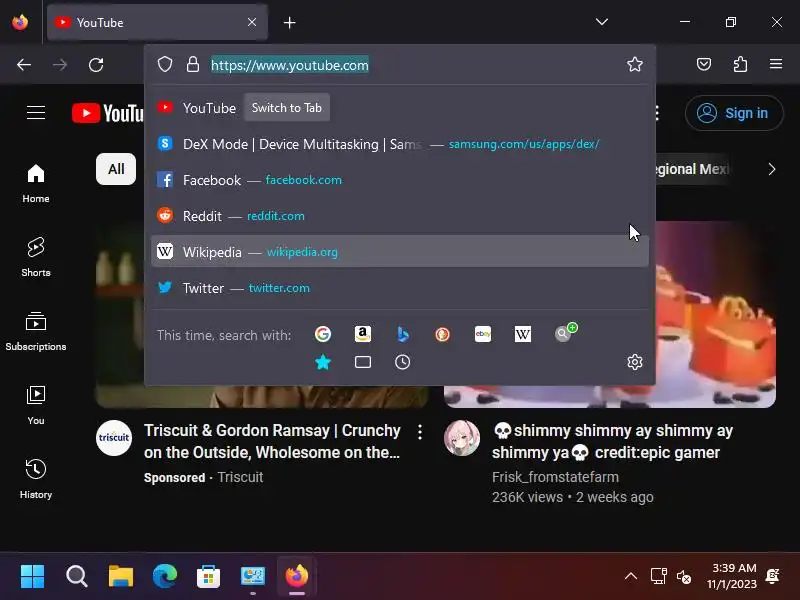The width and height of the screenshot is (800, 600).
Task: Search open tabs icon
Action: tap(363, 362)
